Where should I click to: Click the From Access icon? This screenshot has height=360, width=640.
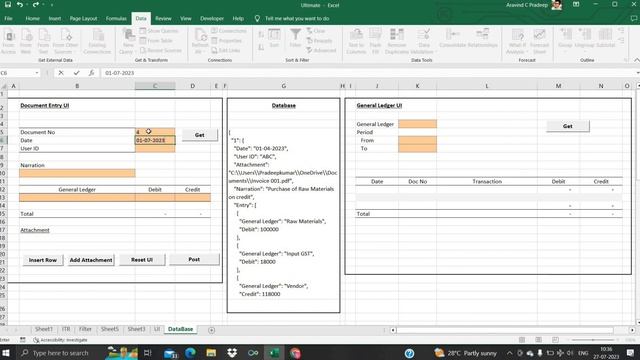coord(9,41)
